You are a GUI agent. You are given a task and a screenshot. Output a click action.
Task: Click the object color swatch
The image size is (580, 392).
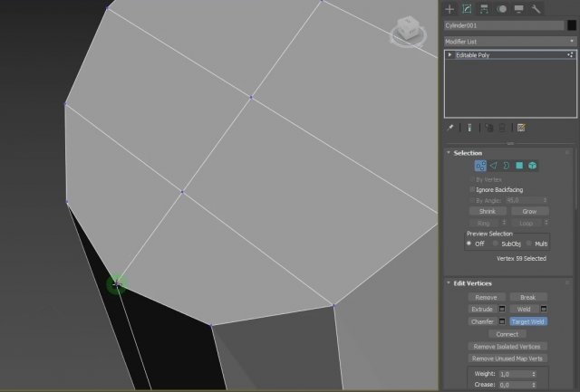pos(572,25)
